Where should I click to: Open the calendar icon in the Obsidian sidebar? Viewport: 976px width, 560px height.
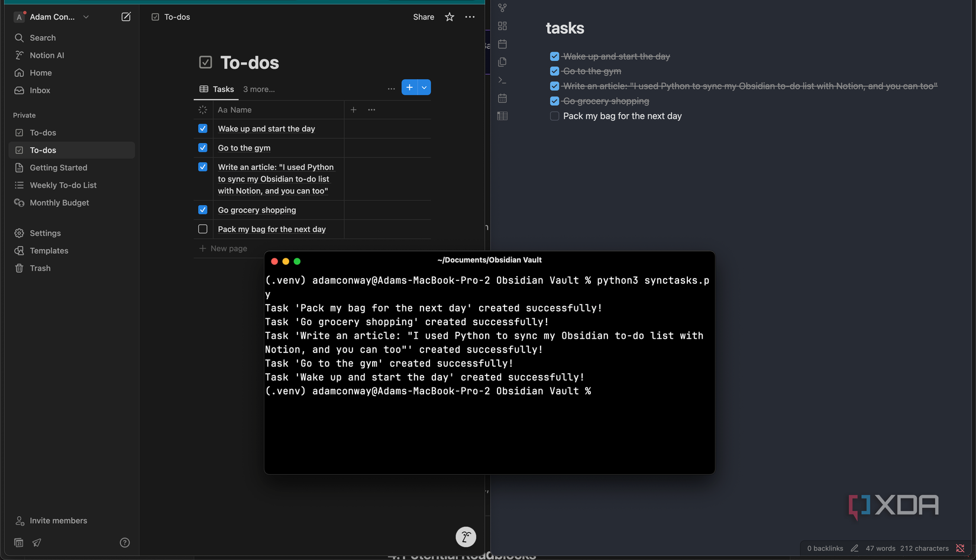click(x=502, y=44)
